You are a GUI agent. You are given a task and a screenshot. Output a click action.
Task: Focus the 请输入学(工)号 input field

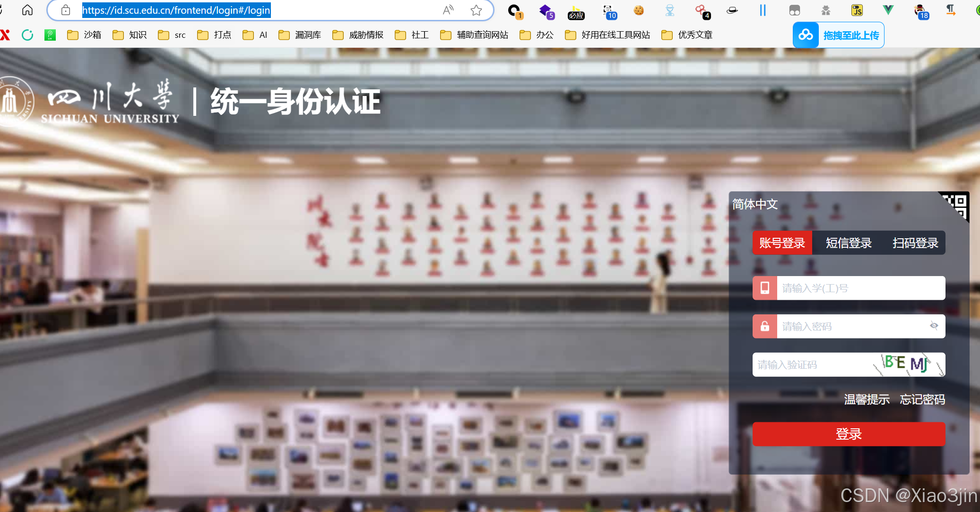click(x=861, y=288)
